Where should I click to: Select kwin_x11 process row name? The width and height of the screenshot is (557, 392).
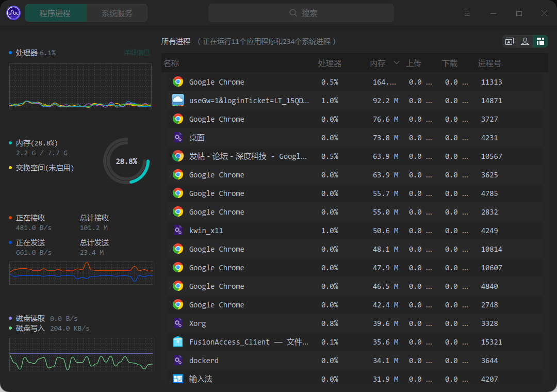206,231
